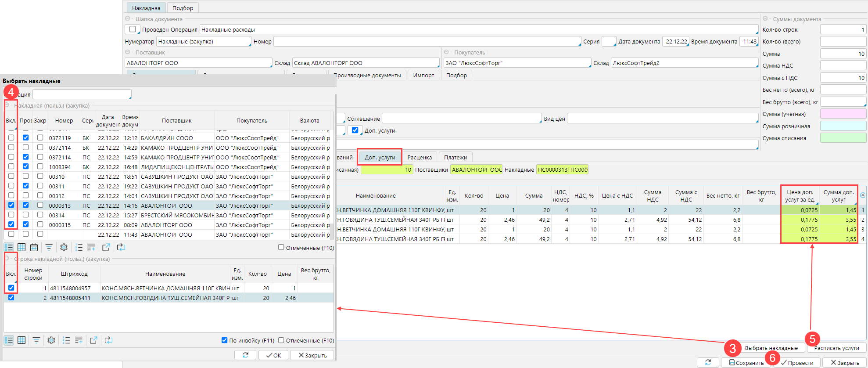
Task: Open the Расценка tab
Action: tap(420, 157)
